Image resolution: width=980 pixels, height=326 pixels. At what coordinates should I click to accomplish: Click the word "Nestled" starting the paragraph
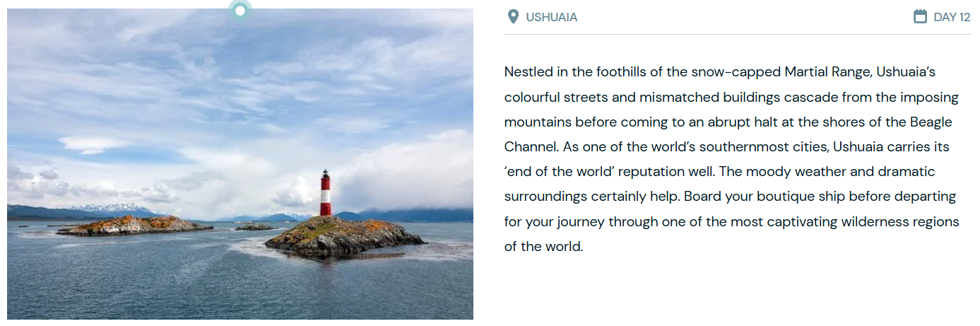click(527, 72)
